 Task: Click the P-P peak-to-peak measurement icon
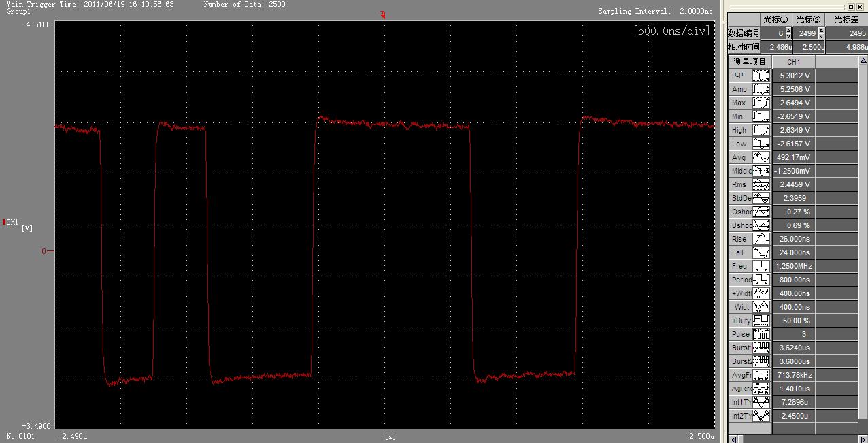pos(761,76)
